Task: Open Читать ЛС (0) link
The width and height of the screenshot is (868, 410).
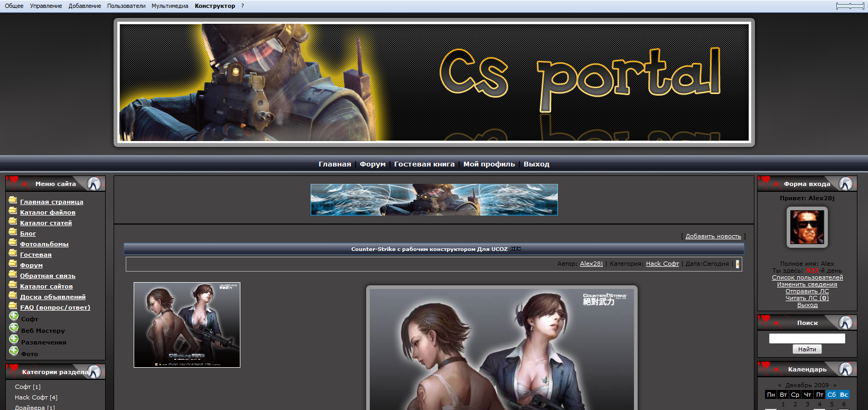Action: click(807, 298)
